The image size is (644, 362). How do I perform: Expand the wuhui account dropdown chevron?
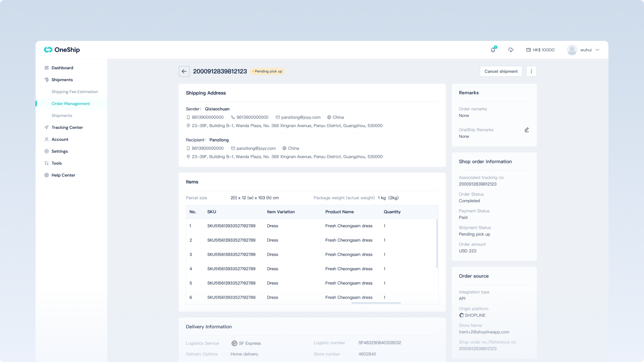[x=597, y=50]
